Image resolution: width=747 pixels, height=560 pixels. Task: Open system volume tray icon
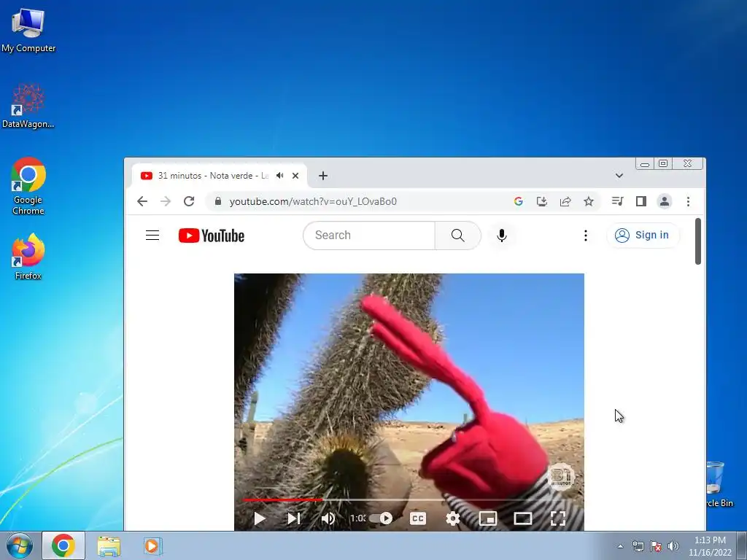pos(673,546)
